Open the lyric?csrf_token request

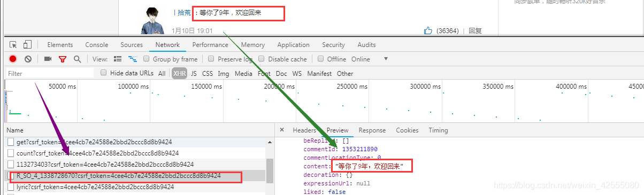coord(95,187)
